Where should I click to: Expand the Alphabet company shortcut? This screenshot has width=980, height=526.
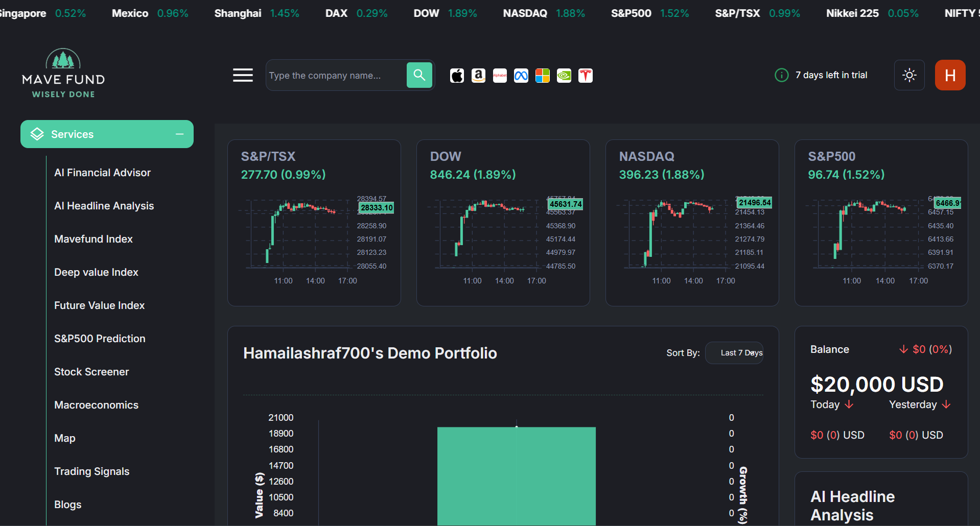[500, 75]
